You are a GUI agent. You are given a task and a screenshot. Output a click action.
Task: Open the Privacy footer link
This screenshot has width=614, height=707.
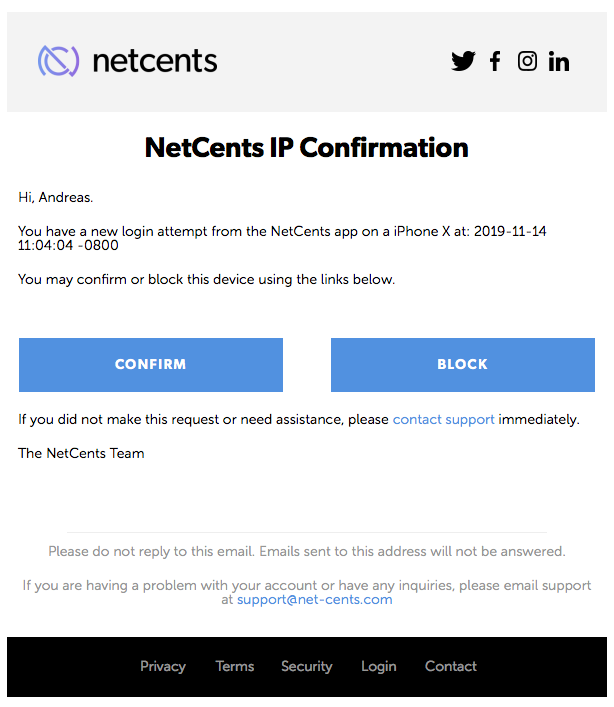(x=163, y=666)
